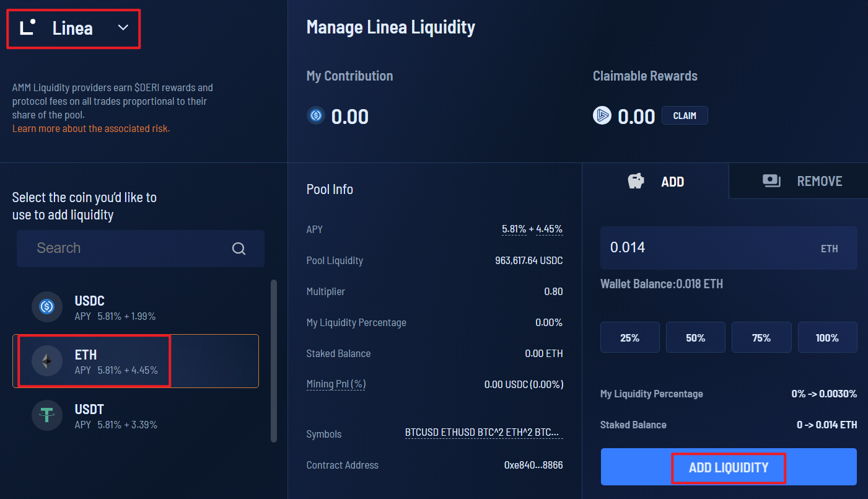Screen dimensions: 868x499
Task: Click the ETH amount input showing 0.014
Action: (729, 248)
